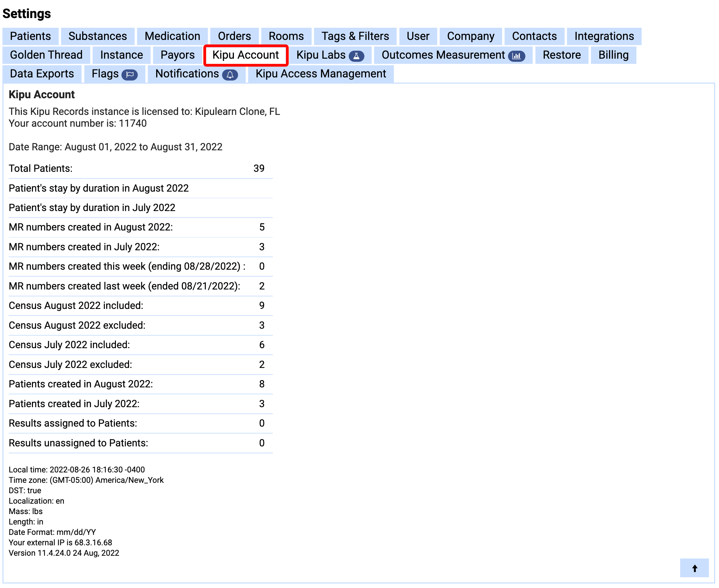Image resolution: width=719 pixels, height=588 pixels.
Task: Click the Total Patients value 39
Action: (x=259, y=168)
